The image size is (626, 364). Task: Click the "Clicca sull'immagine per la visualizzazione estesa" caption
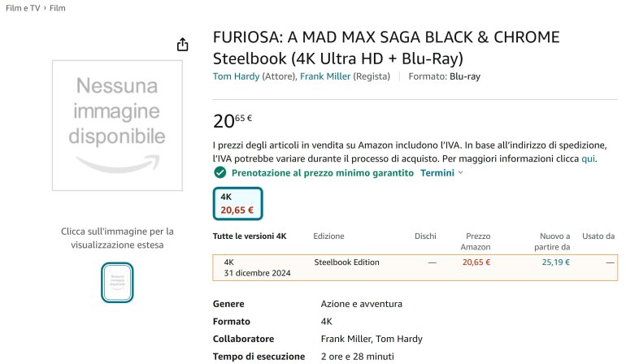coord(117,238)
